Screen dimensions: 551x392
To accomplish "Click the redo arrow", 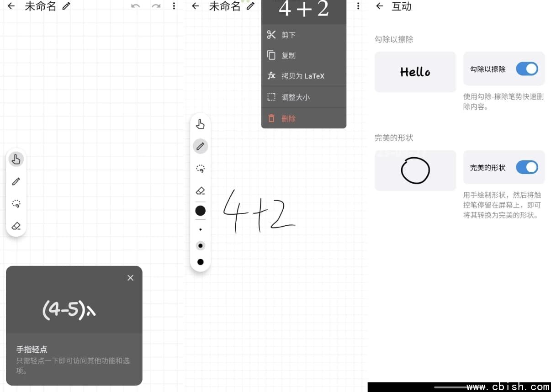I will (x=155, y=6).
